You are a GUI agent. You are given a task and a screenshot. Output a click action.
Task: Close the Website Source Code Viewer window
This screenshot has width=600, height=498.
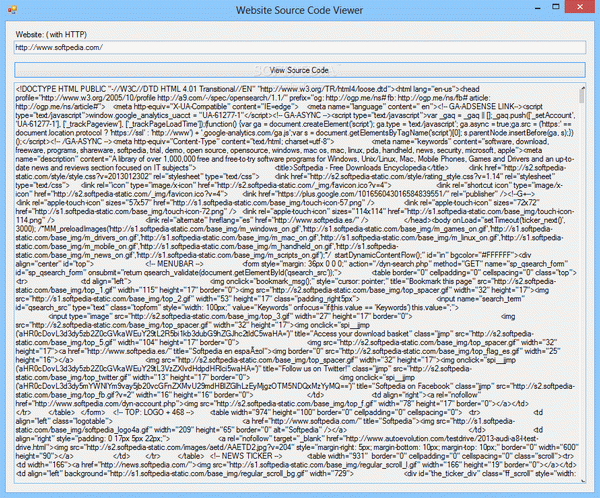580,7
